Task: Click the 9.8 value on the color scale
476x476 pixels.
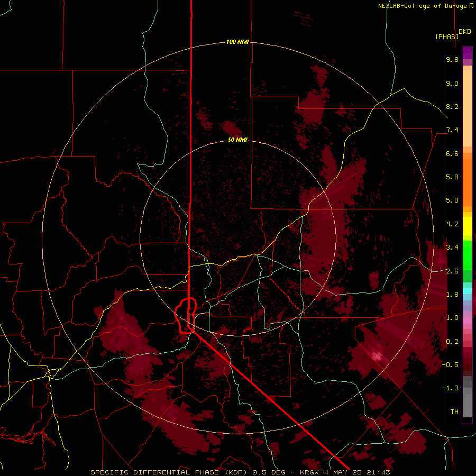Action: (x=452, y=59)
